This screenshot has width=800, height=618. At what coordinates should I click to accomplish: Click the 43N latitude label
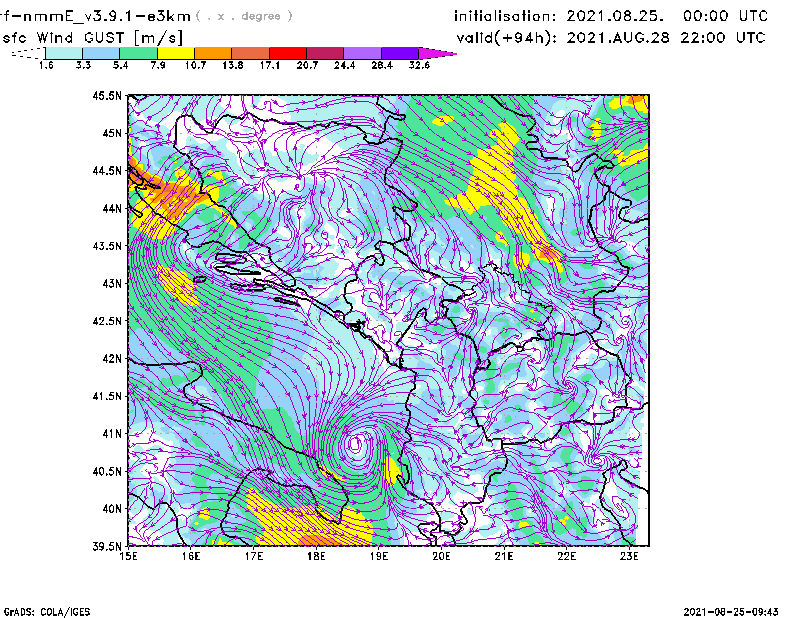click(x=112, y=283)
